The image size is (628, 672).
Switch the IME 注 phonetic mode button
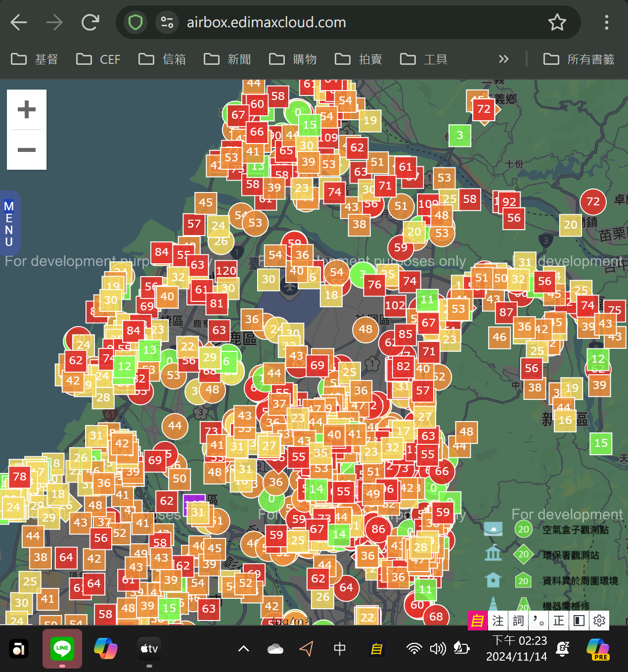coord(498,621)
